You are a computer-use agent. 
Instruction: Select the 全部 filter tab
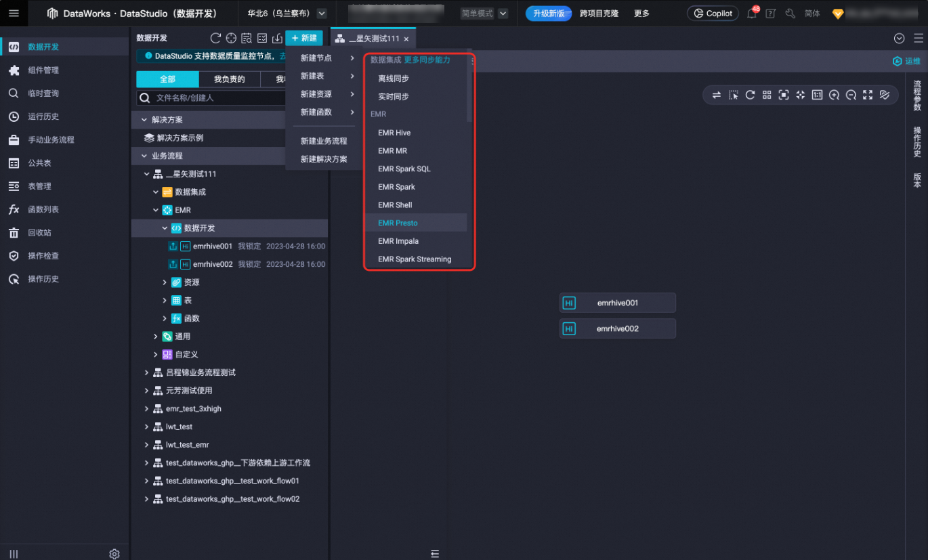point(167,79)
